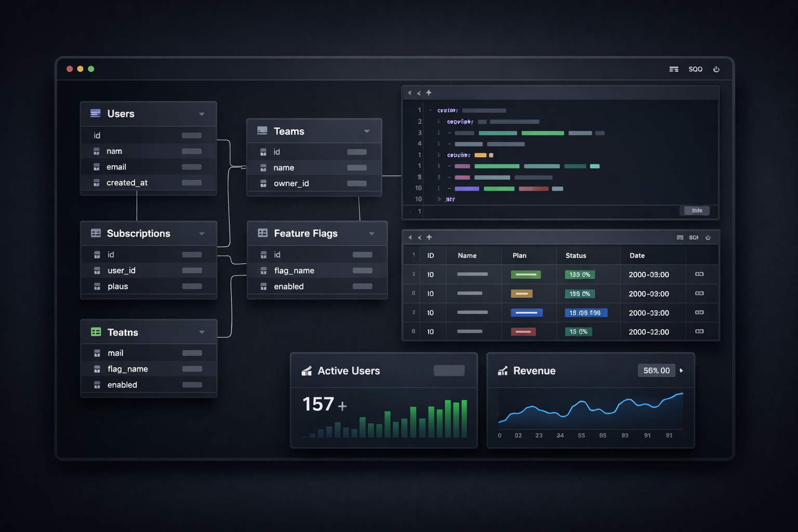Image resolution: width=798 pixels, height=532 pixels.
Task: Click the 15 .00 100 blue status badge
Action: (586, 313)
